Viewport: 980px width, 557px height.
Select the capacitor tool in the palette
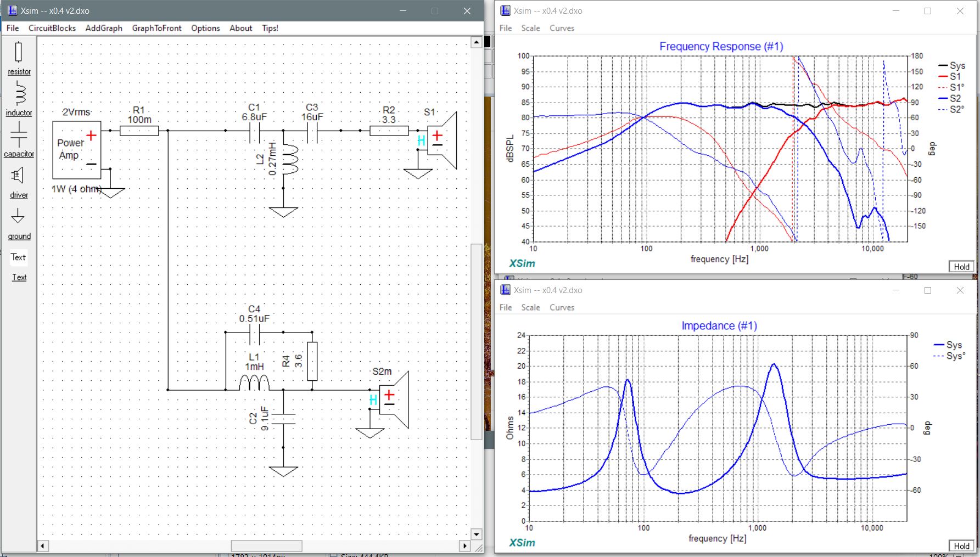[19, 139]
